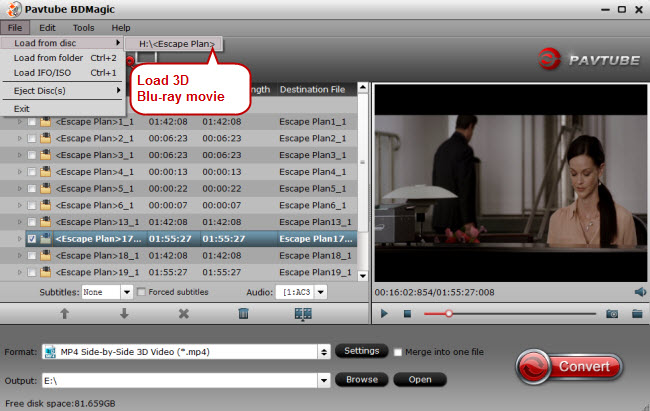Image resolution: width=650 pixels, height=411 pixels.
Task: Start conversion with the Convert button
Action: (569, 367)
